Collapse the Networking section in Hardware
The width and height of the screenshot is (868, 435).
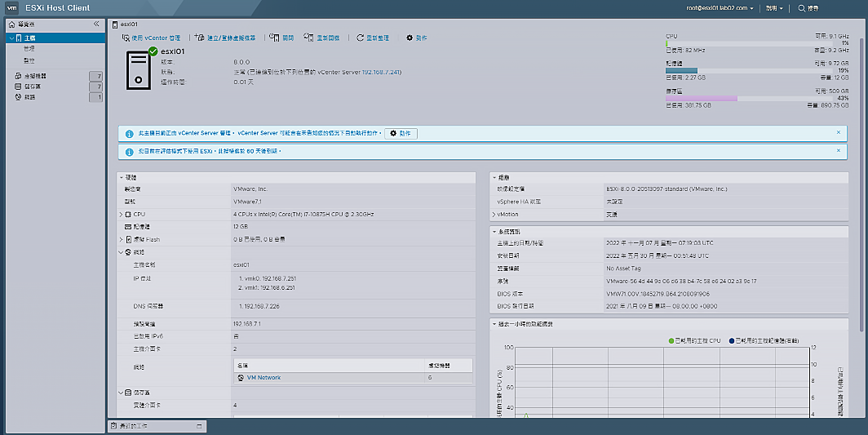pos(121,252)
